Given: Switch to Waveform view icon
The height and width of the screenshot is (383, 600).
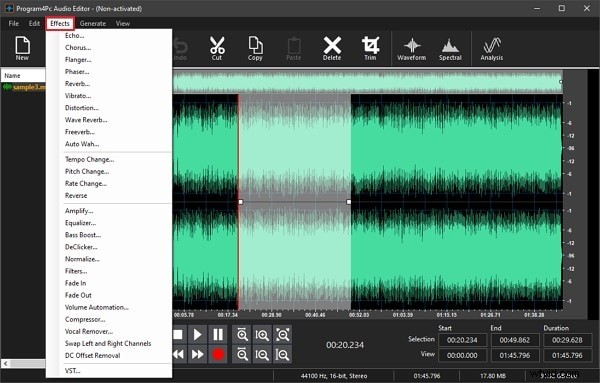Looking at the screenshot, I should coord(411,48).
